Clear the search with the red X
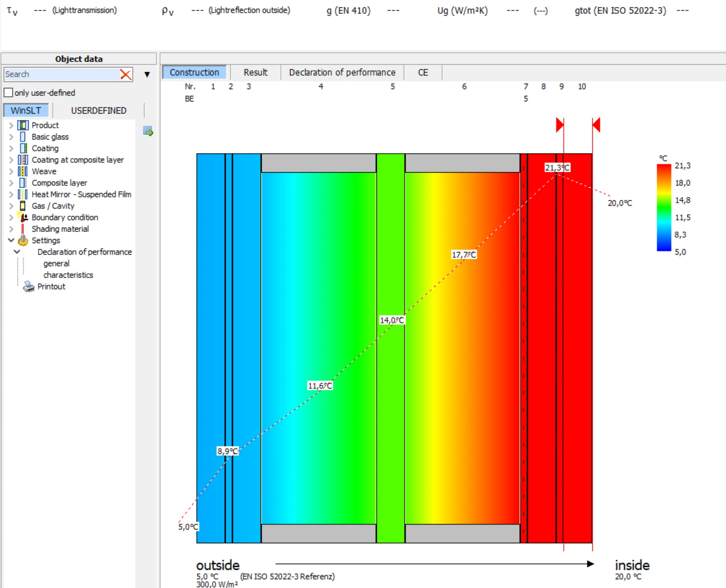The width and height of the screenshot is (726, 588). click(x=126, y=74)
